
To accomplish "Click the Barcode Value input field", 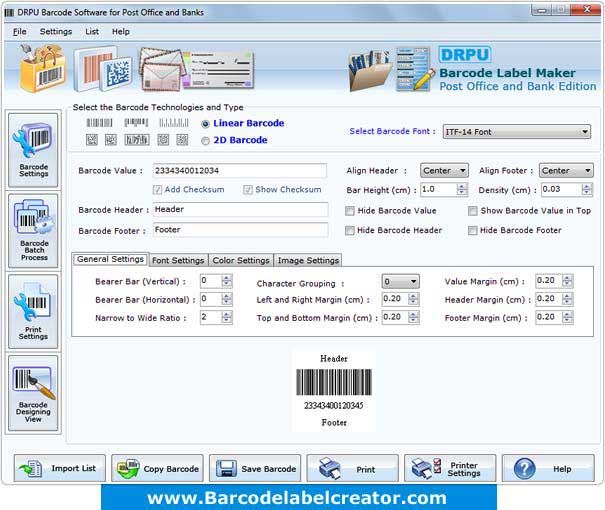I will click(240, 171).
